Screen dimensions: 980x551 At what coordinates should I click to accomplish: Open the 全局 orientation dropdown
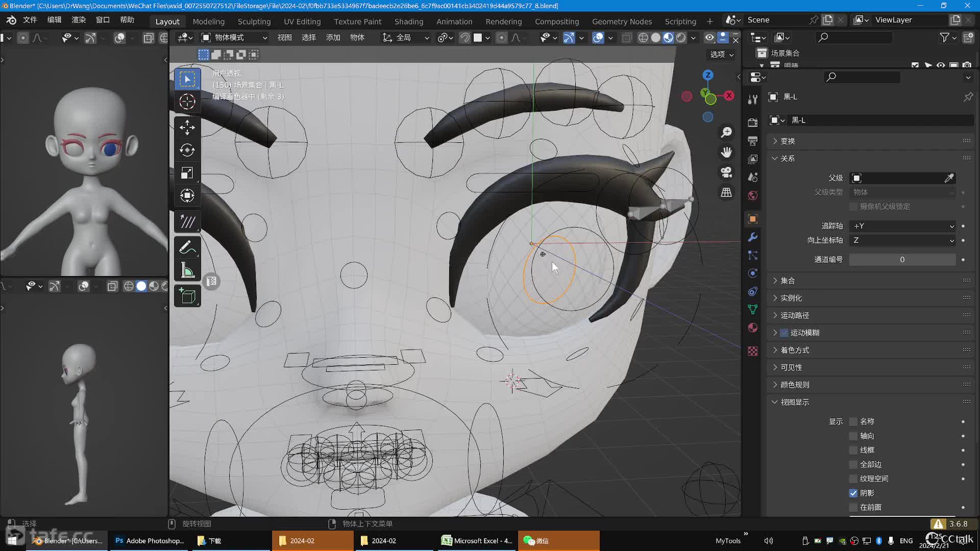click(x=406, y=38)
